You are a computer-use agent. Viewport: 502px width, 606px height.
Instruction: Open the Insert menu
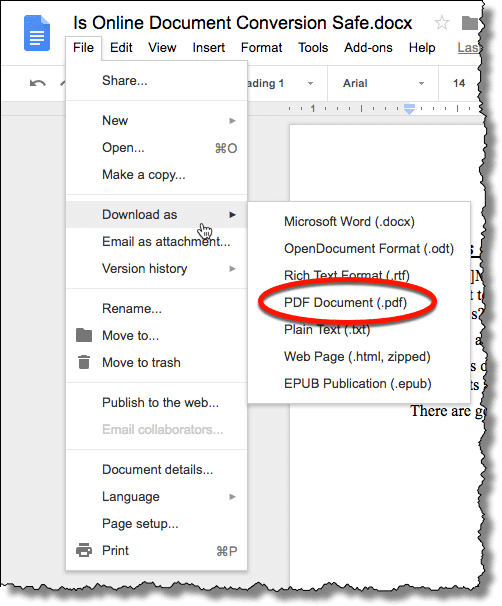209,48
